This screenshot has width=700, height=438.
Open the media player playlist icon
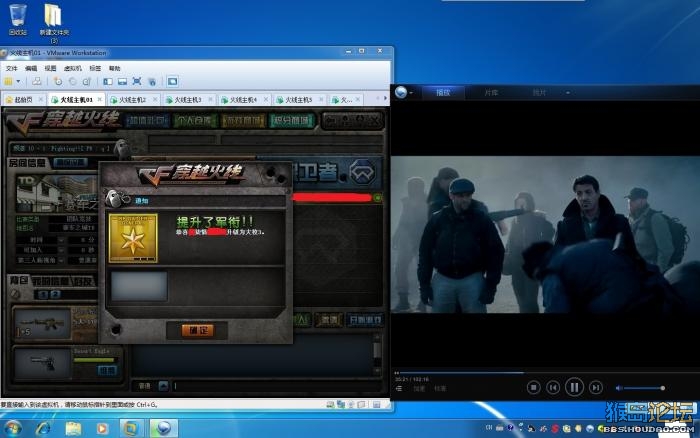(399, 388)
